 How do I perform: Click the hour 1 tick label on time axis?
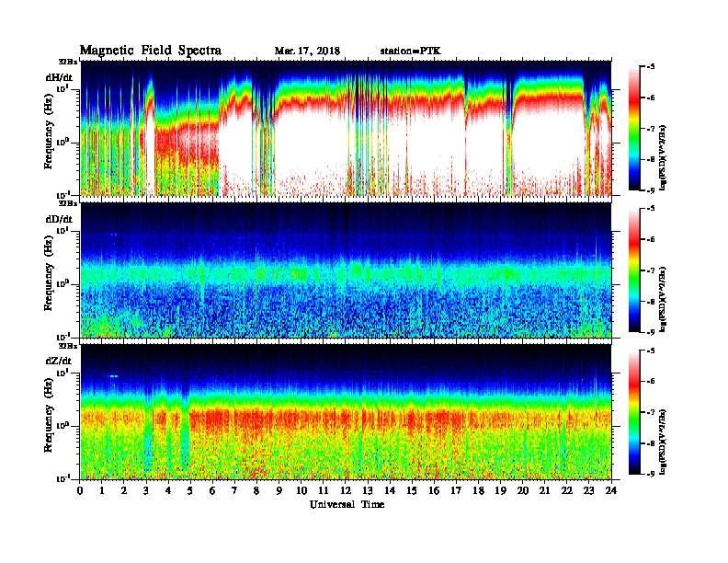pyautogui.click(x=102, y=490)
